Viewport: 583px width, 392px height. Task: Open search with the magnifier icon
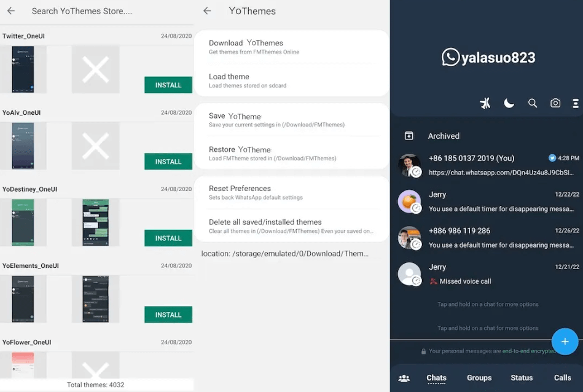[x=533, y=103]
